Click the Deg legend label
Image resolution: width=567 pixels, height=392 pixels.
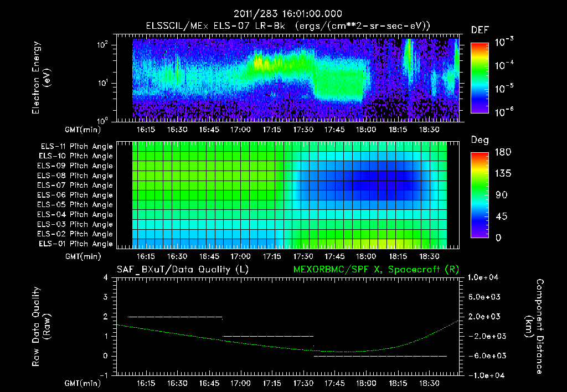[x=480, y=140]
